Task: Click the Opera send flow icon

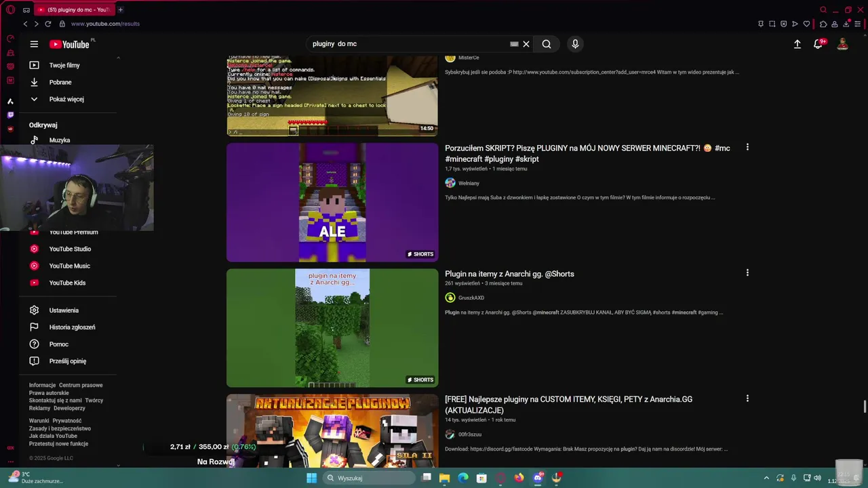Action: click(795, 24)
